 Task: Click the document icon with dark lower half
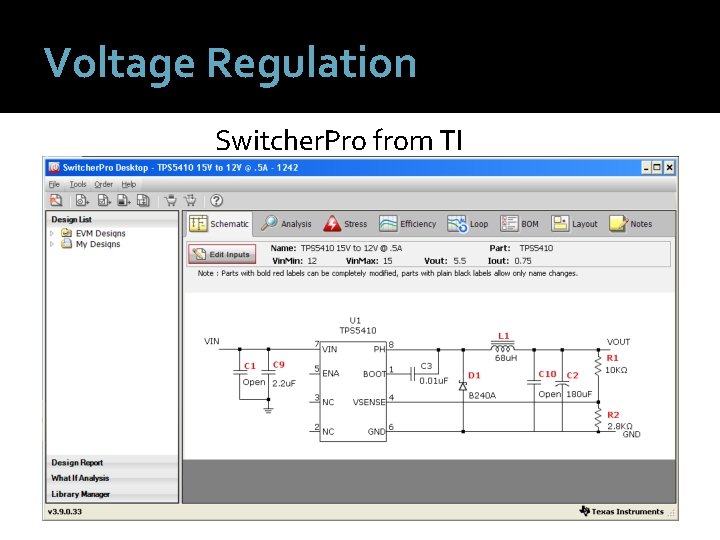pyautogui.click(x=124, y=200)
